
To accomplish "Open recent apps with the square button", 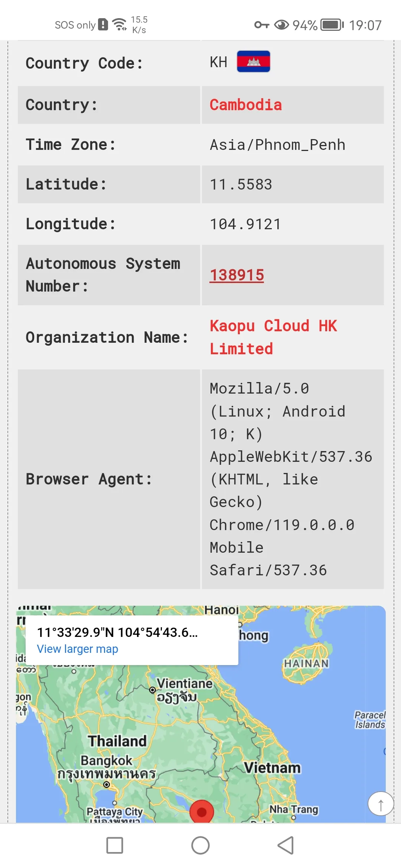I will point(115,845).
